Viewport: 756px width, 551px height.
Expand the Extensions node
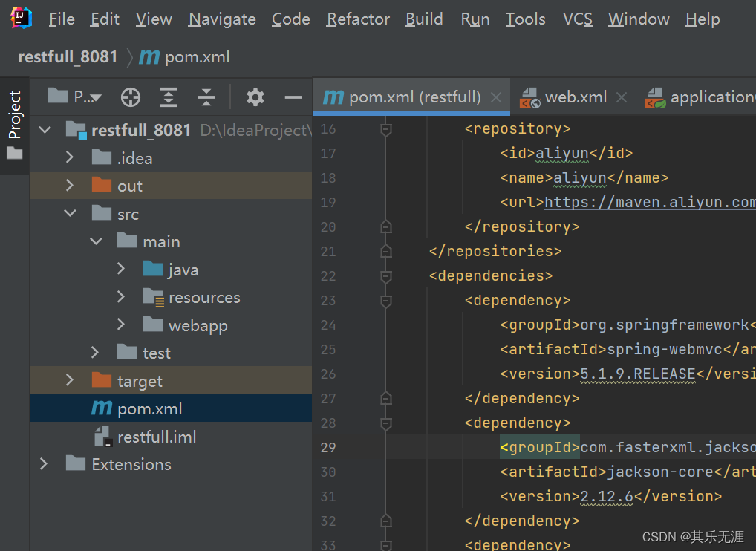click(x=43, y=464)
